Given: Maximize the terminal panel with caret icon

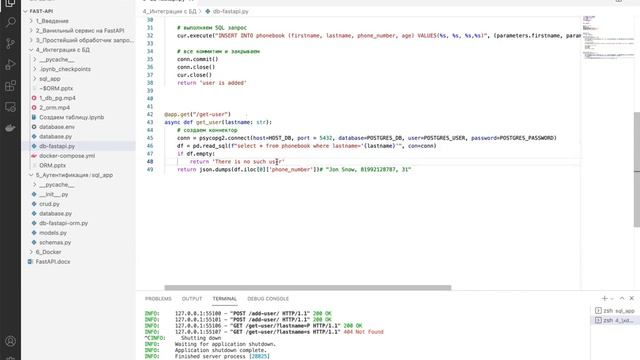Looking at the screenshot, I should coord(622,298).
